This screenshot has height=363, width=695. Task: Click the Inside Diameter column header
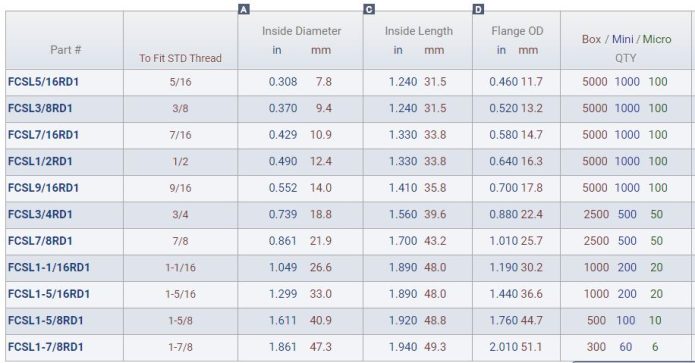pyautogui.click(x=301, y=31)
